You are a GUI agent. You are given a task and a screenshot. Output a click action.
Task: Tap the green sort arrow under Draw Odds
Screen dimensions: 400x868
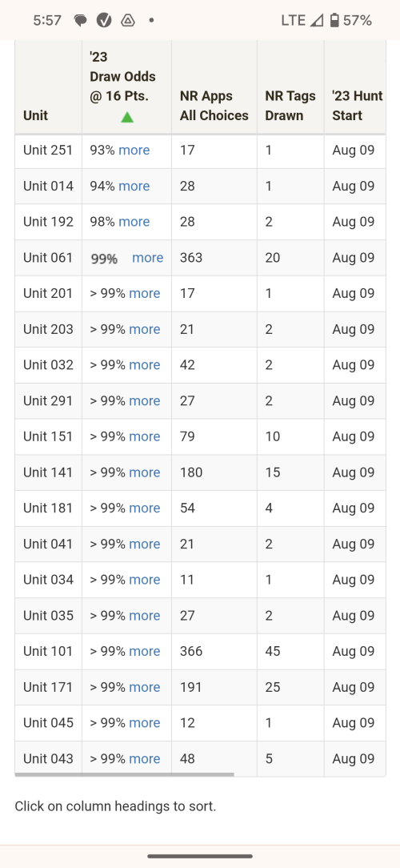tap(127, 117)
